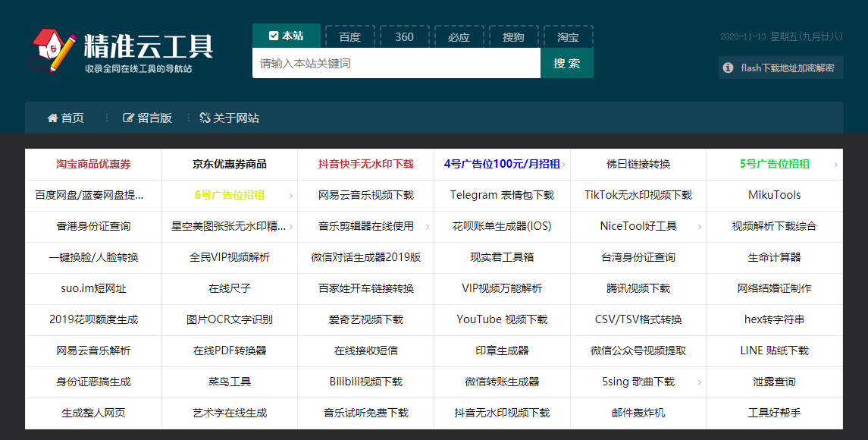Click the info icon beside flash下载地址加密解密

(729, 68)
